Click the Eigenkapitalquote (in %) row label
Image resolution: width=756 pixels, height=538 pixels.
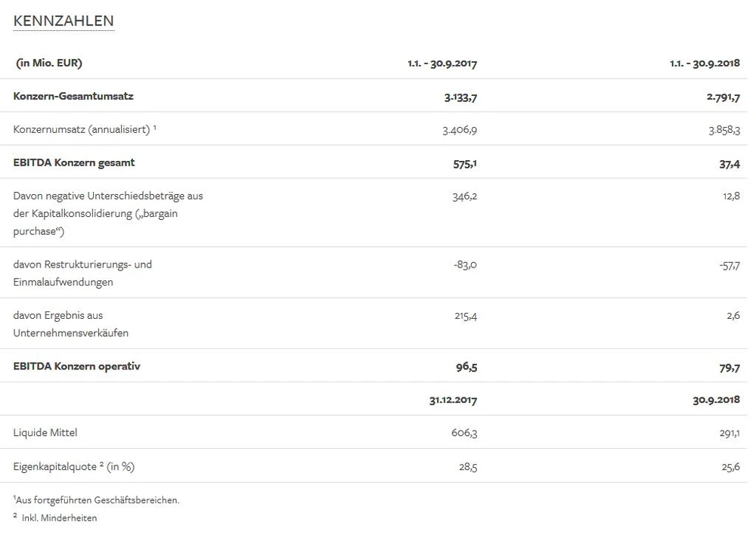click(74, 466)
